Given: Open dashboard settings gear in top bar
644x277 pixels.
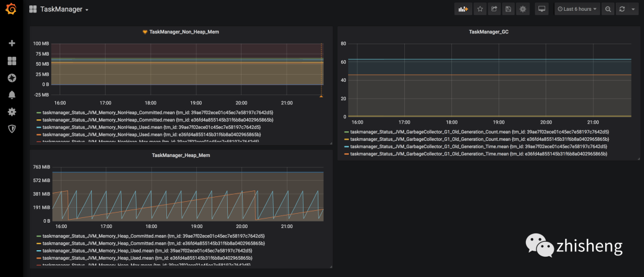Looking at the screenshot, I should [x=523, y=9].
